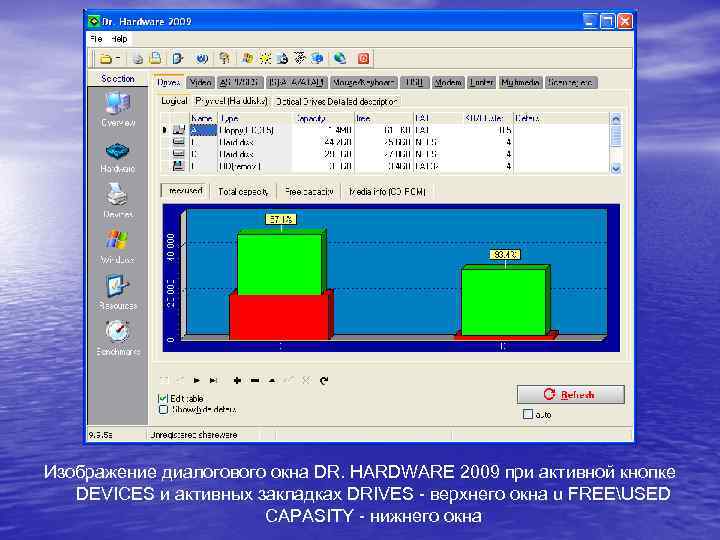This screenshot has height=540, width=720.
Task: Delete a record with the minus navigator button
Action: [255, 380]
